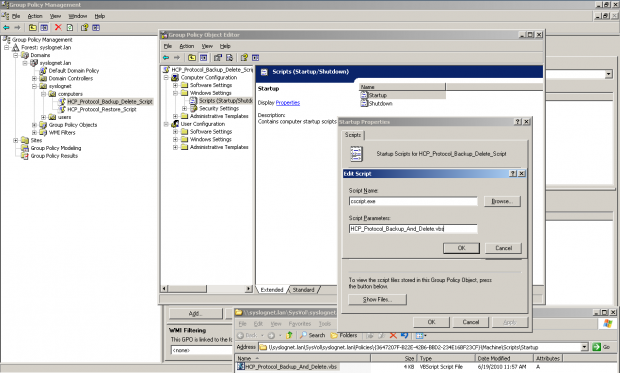Click Search in the Explorer toolbar

(312, 335)
